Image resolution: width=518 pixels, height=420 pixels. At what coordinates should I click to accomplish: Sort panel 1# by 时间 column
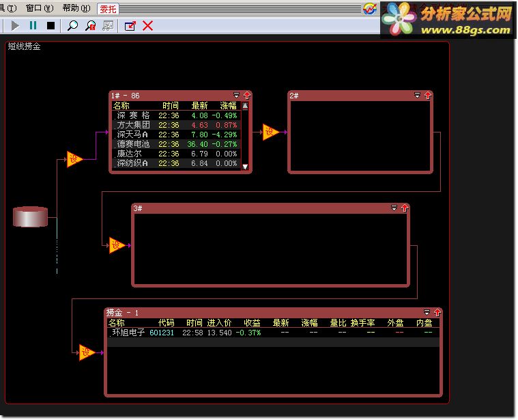[171, 106]
